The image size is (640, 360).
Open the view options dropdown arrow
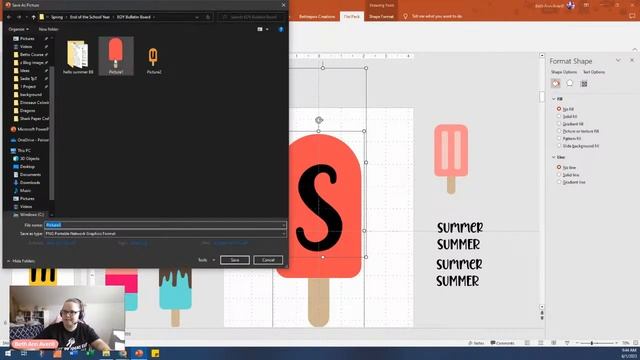(x=267, y=29)
